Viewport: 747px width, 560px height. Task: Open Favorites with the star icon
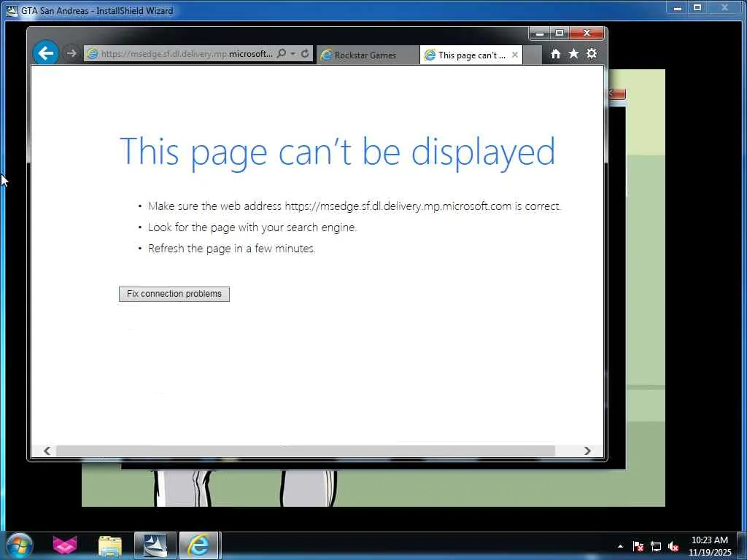[x=573, y=53]
